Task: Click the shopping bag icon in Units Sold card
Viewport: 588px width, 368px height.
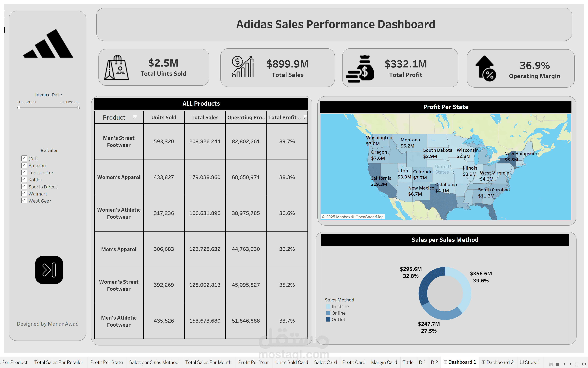Action: pyautogui.click(x=116, y=68)
